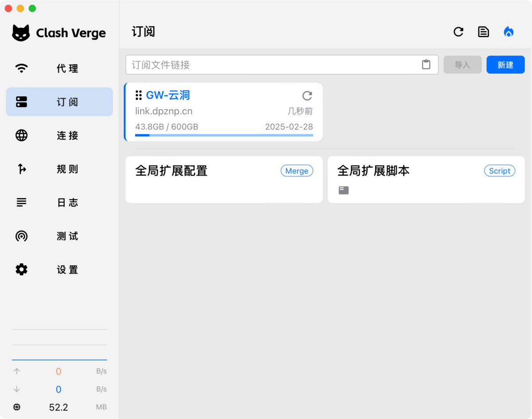
Task: Click the branch arrow icon beside 规则
Action: point(21,169)
